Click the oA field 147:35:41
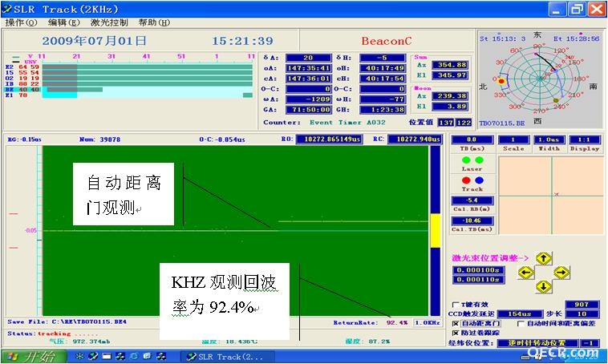 (x=308, y=68)
